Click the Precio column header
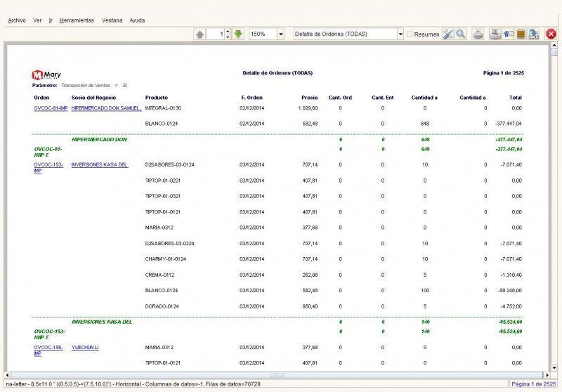 click(x=310, y=98)
